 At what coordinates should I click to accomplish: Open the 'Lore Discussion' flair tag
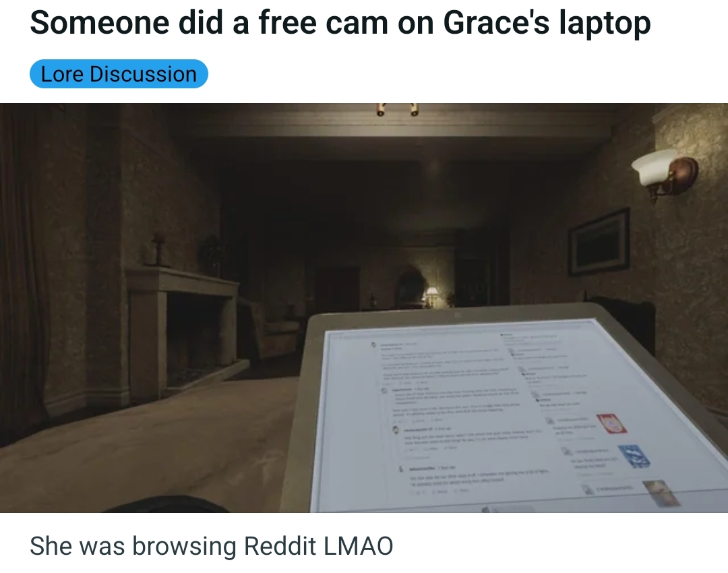point(119,74)
